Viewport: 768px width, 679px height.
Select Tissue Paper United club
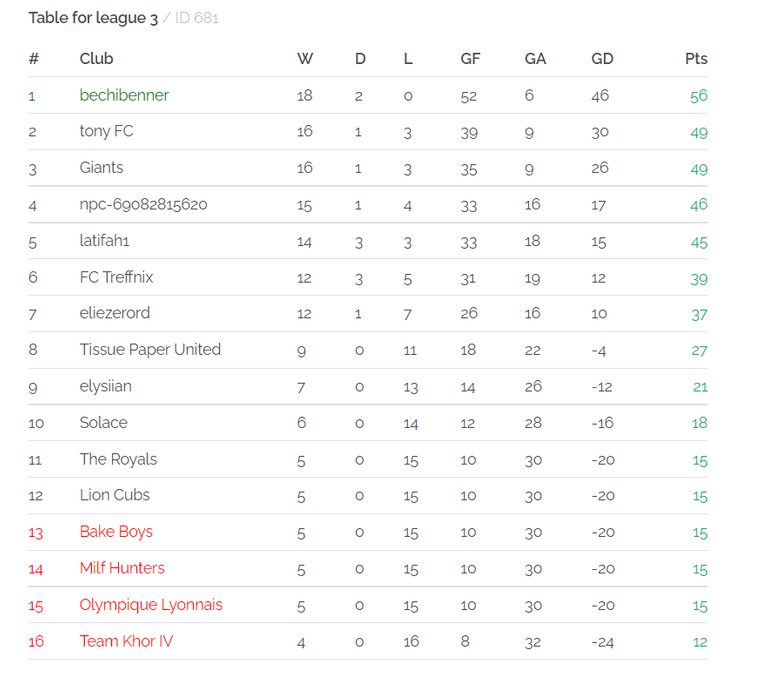150,349
